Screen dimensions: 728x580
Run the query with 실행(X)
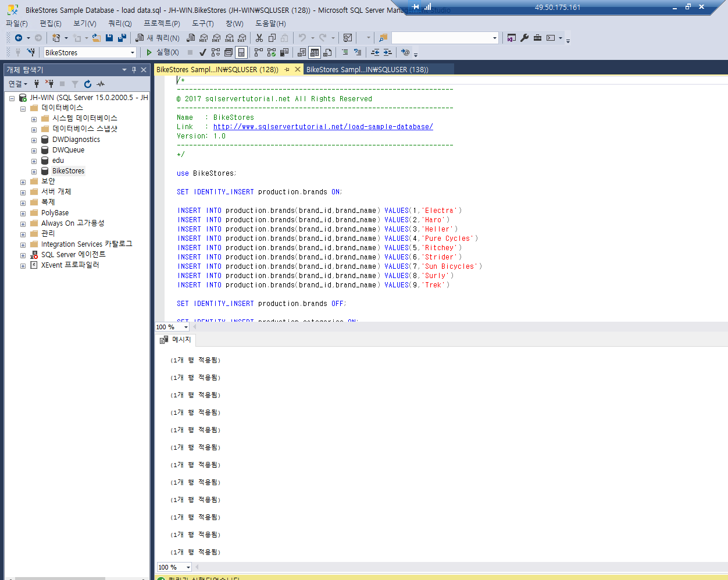(x=162, y=52)
